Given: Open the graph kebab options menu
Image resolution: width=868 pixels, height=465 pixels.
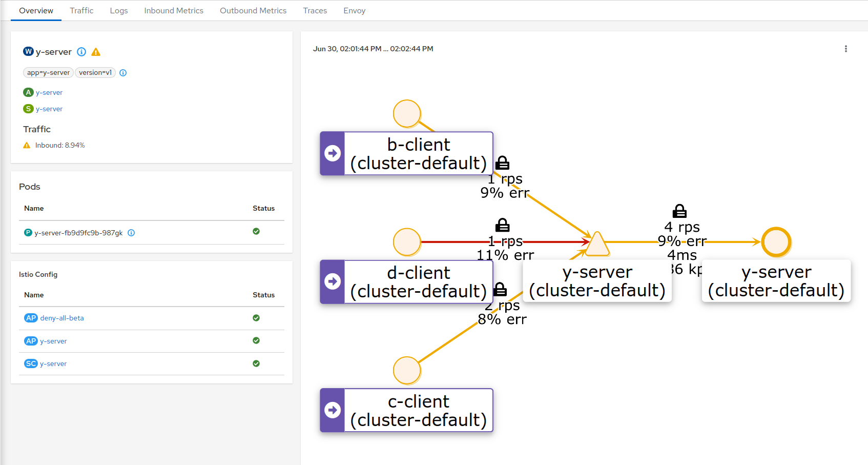Looking at the screenshot, I should click(x=846, y=49).
